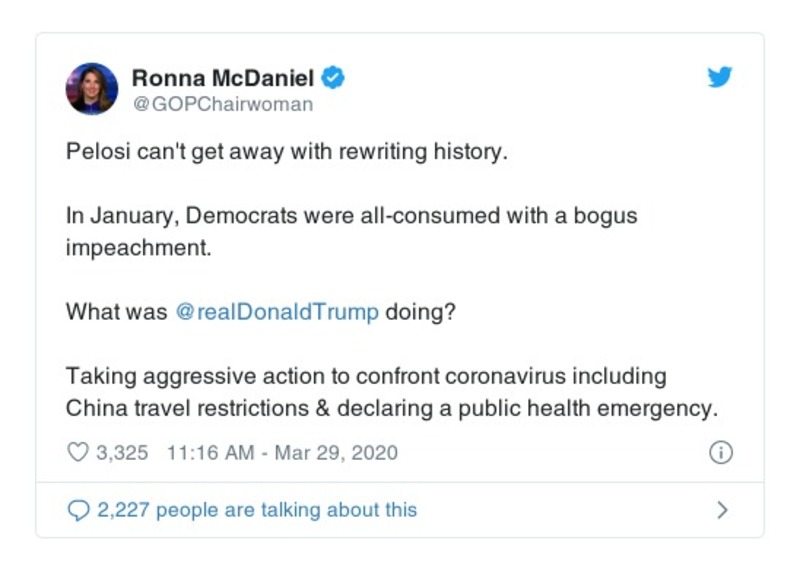Click the Ronna McDaniel display name
This screenshot has height=572, width=800.
pos(224,77)
